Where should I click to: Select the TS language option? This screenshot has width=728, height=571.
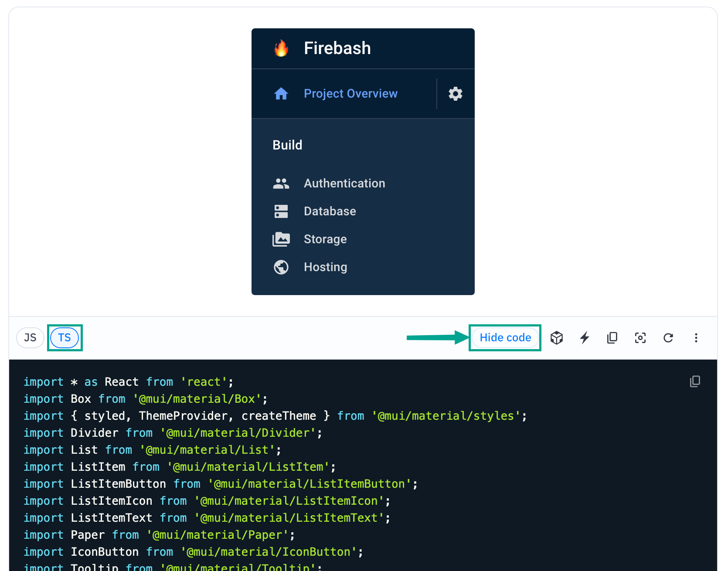(65, 337)
